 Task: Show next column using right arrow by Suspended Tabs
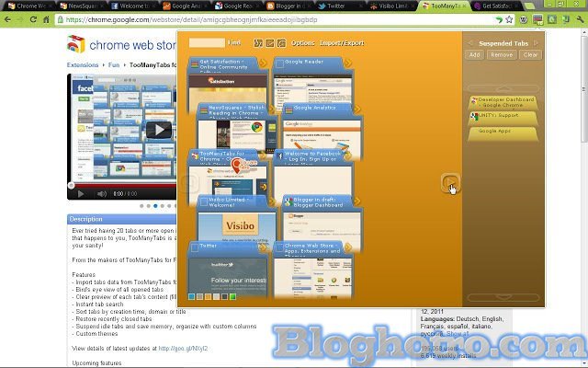pos(537,43)
